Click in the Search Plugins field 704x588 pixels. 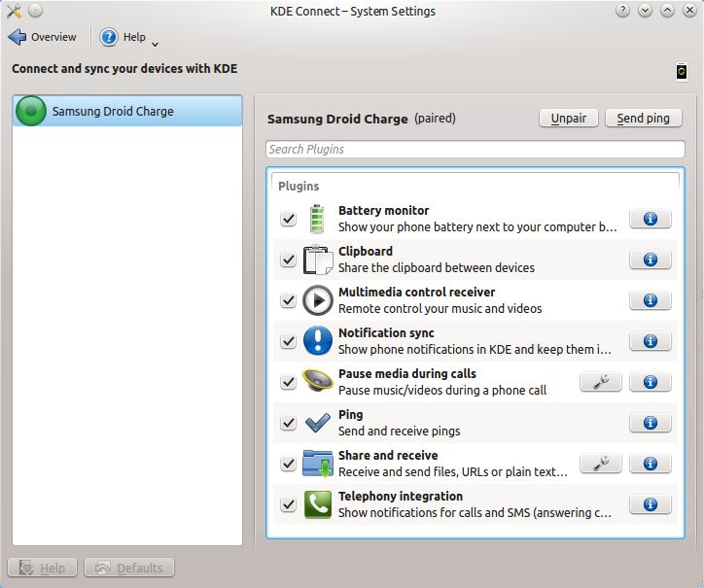475,149
